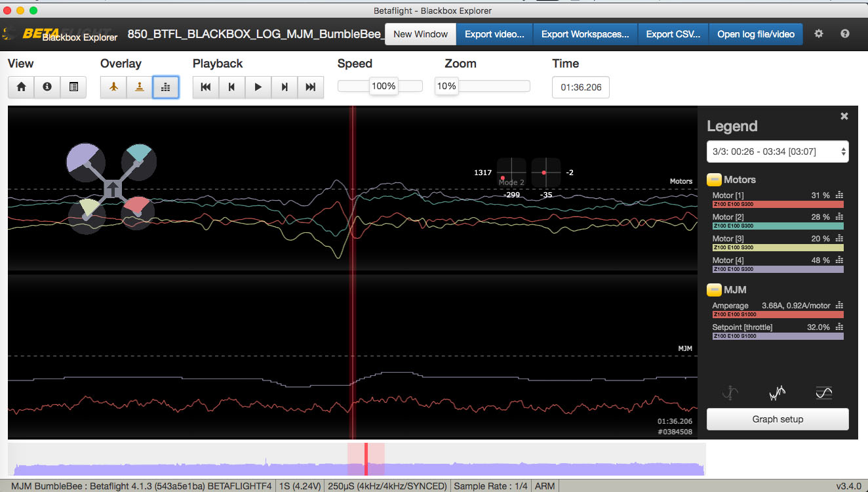Collapse the MJM group in the Legend
868x492 pixels.
pyautogui.click(x=714, y=289)
